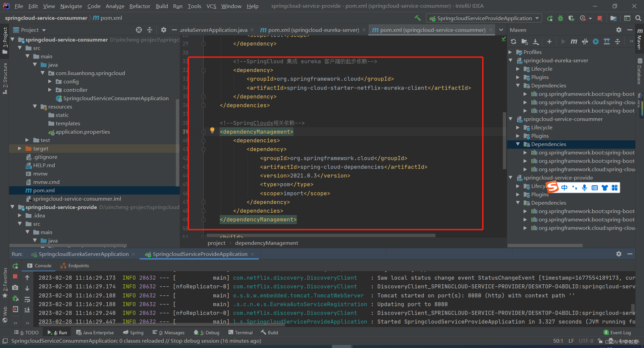
Task: Click the UTF-8 encoding in the status bar
Action: [x=586, y=341]
